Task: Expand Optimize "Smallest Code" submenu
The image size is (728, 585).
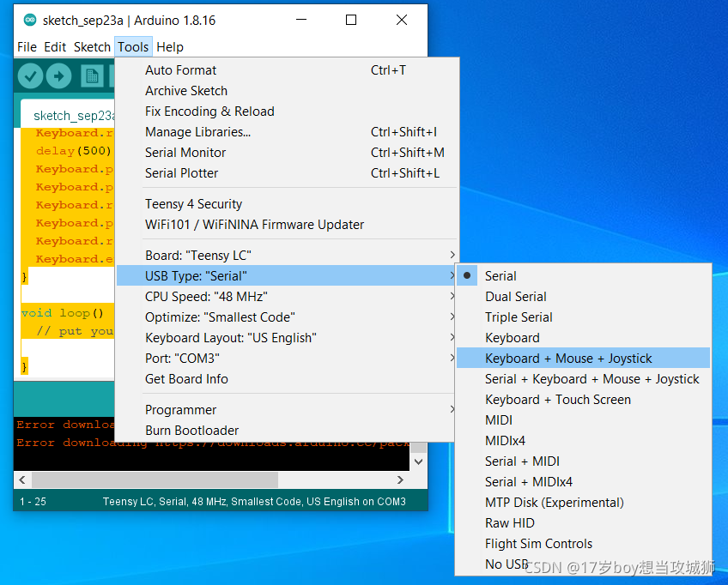Action: click(286, 317)
